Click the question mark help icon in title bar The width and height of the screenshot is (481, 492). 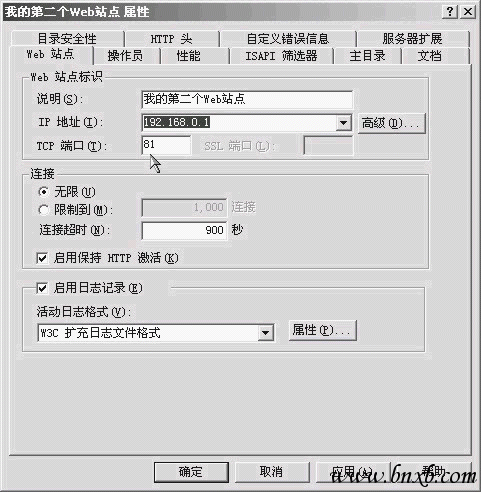(450, 12)
